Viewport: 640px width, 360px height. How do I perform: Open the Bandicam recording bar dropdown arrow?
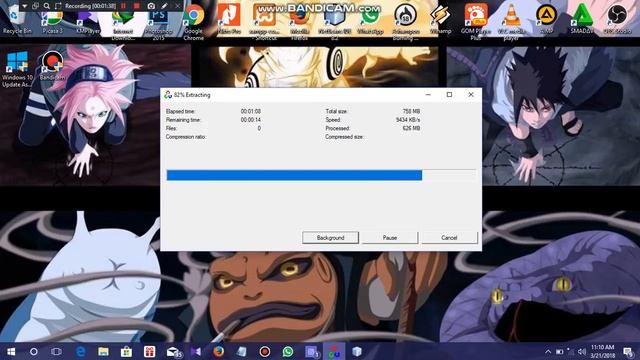[24, 6]
